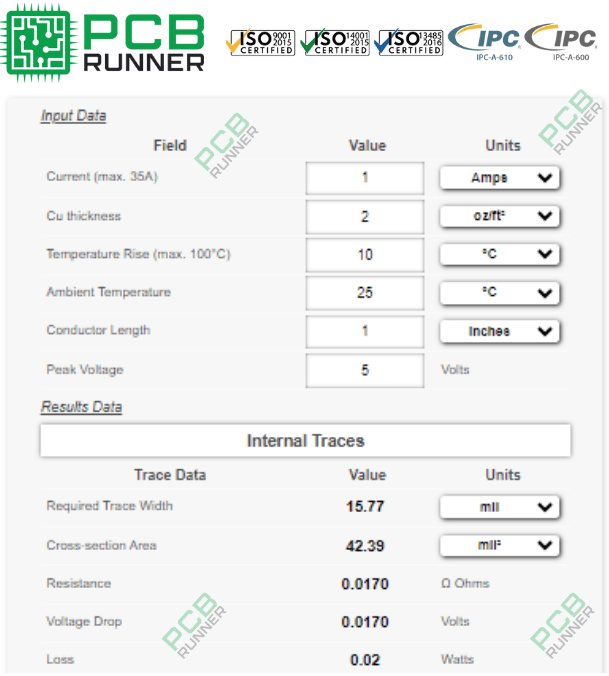Click the Field column header

(170, 145)
